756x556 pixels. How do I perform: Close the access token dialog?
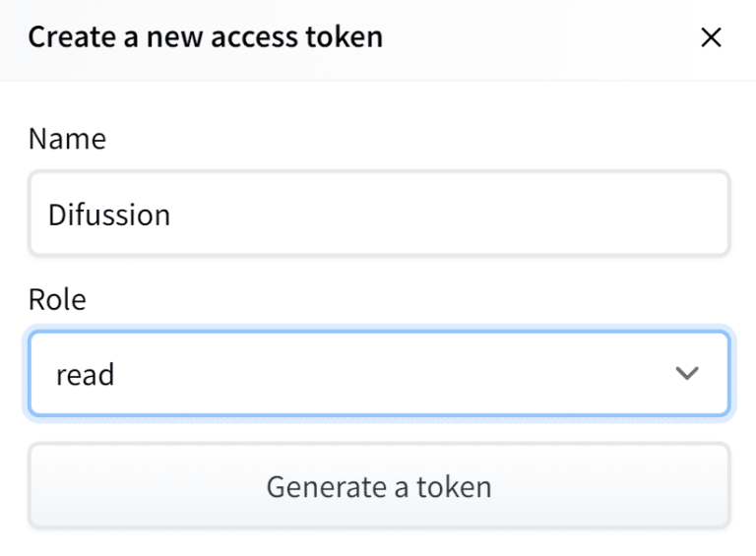click(x=710, y=38)
